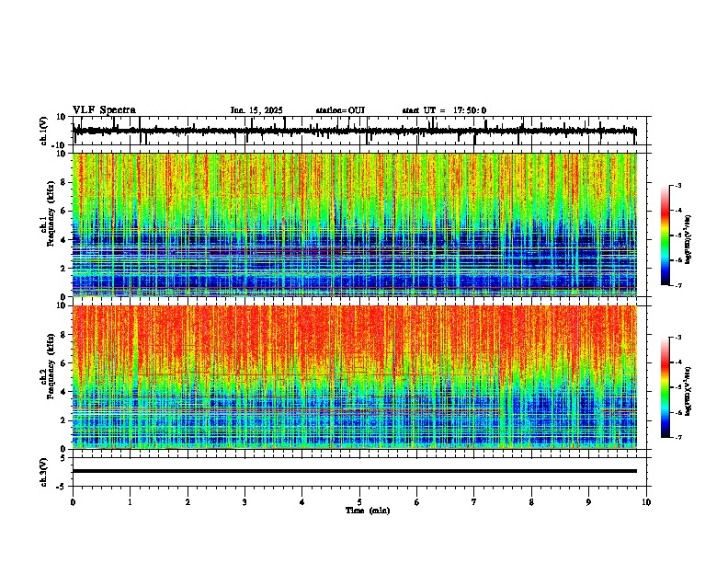This screenshot has width=728, height=563.
Task: Click the "start UT = 17:50: 0" header text
Action: click(444, 110)
